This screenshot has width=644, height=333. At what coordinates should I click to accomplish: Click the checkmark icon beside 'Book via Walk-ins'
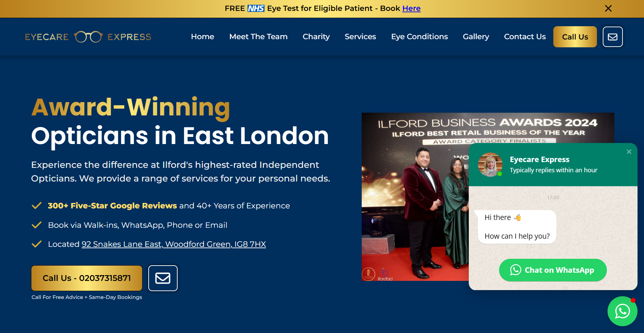pos(36,225)
